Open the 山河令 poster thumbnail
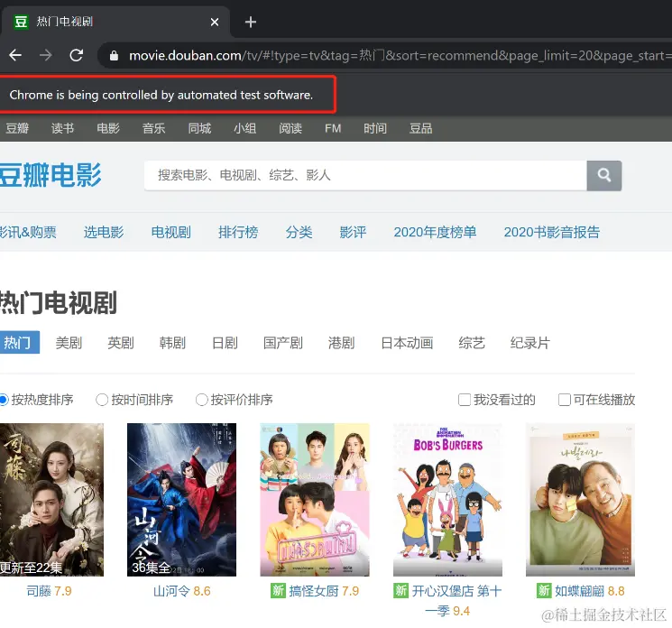 (x=181, y=499)
